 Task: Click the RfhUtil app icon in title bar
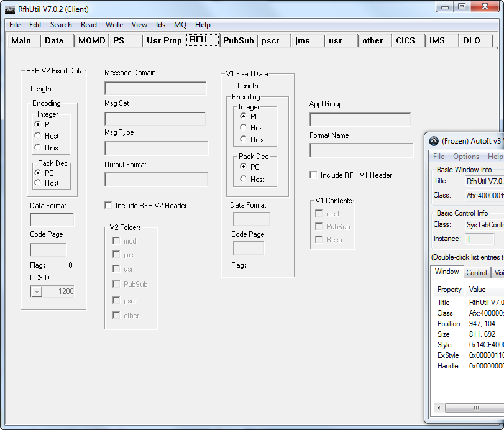[x=10, y=9]
